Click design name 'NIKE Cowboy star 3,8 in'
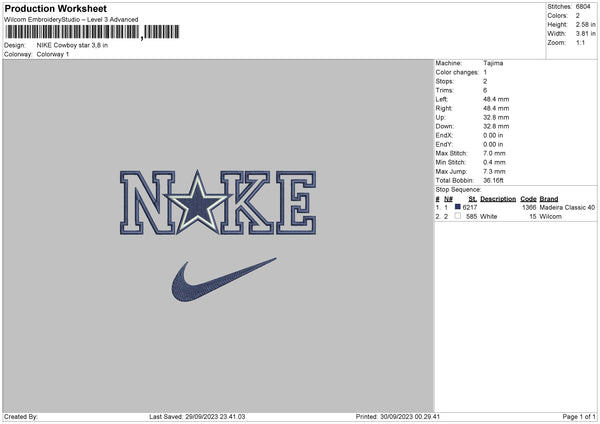The height and width of the screenshot is (424, 600). (x=72, y=45)
